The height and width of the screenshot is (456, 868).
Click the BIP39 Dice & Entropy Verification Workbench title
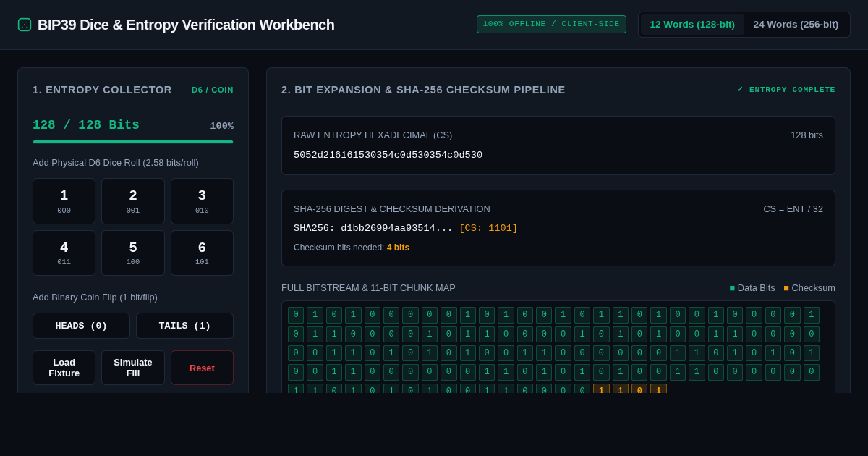pyautogui.click(x=186, y=25)
